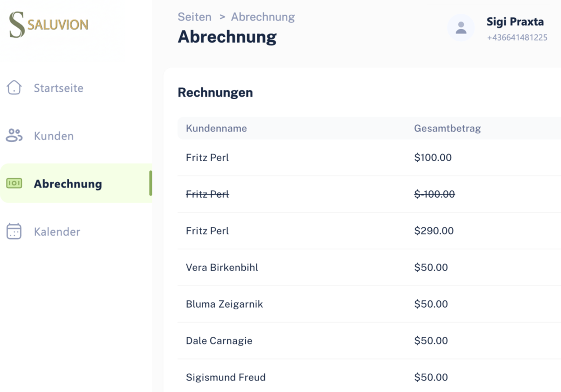Select the Abrechnung sidebar entry
This screenshot has width=561, height=392.
[68, 184]
